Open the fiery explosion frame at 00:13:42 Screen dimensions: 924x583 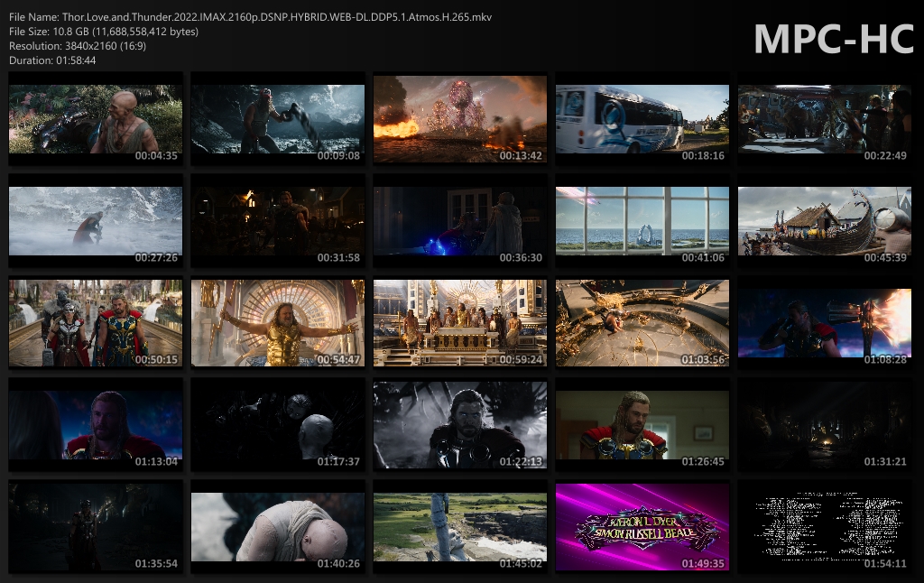pos(460,118)
